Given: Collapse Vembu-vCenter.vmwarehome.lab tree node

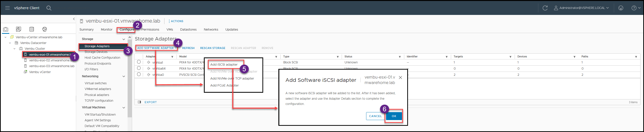Looking at the screenshot, I should (x=5, y=37).
